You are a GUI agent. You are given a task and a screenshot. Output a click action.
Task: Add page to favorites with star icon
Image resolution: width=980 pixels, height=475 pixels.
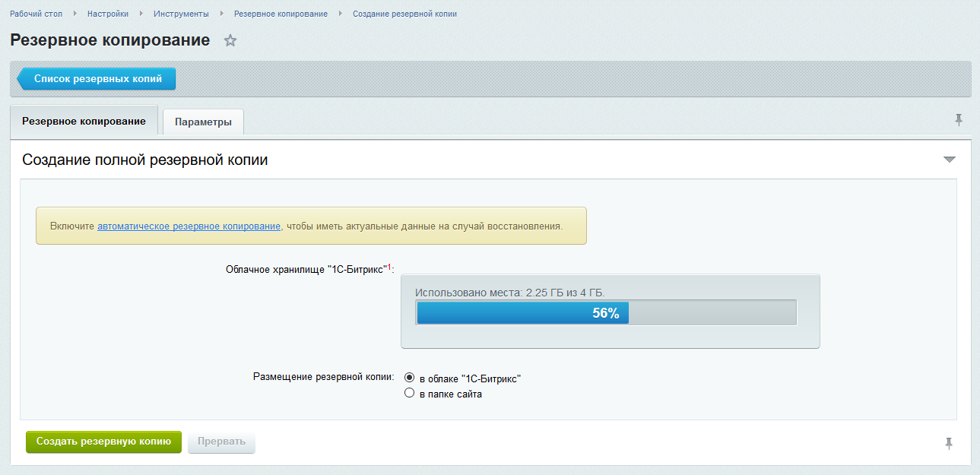[x=230, y=41]
